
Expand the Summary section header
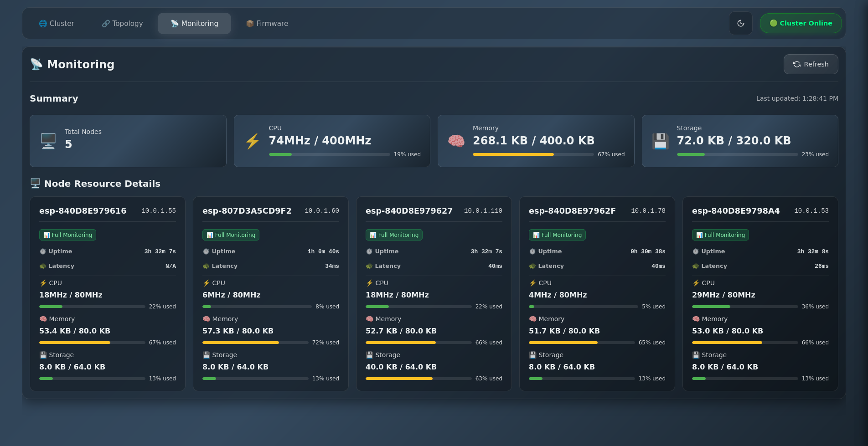(x=54, y=98)
